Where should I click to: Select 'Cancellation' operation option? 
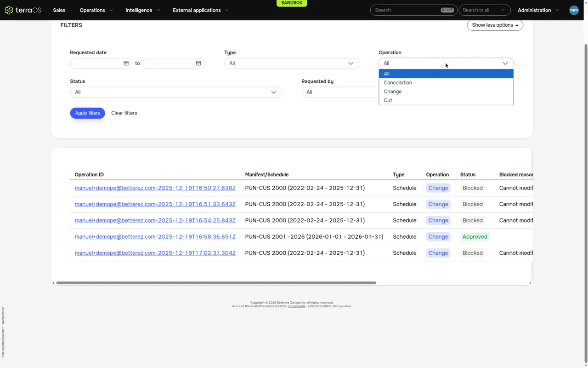point(446,83)
